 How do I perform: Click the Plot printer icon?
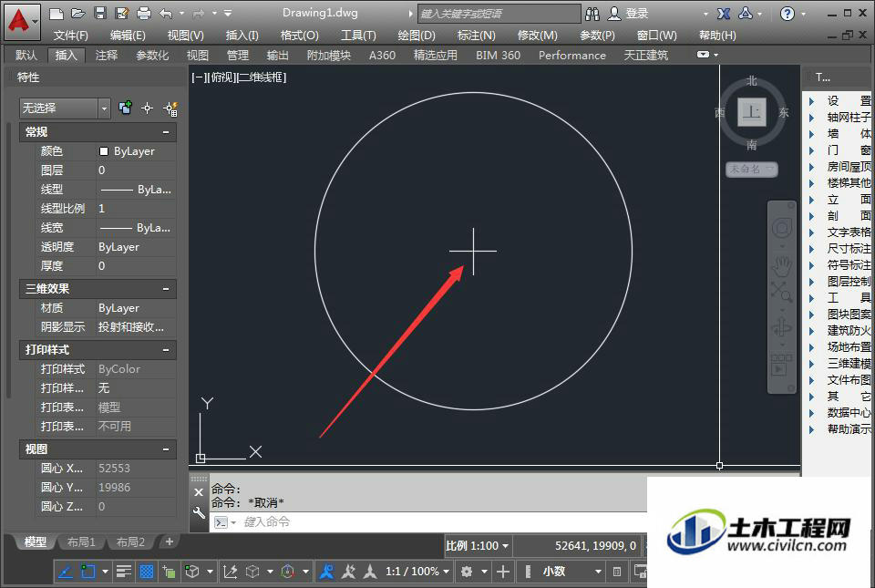tap(144, 13)
